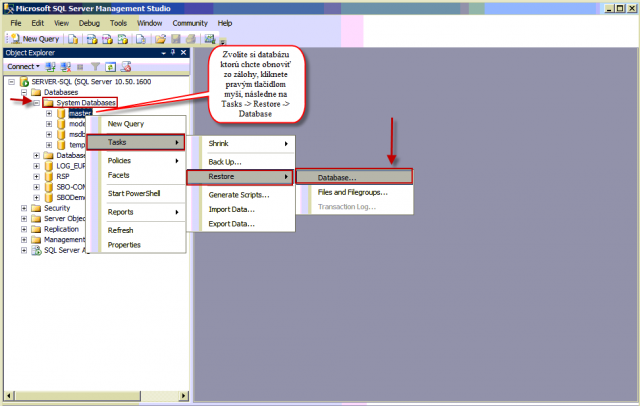Select the SERVER-SQL server tree item
The height and width of the screenshot is (406, 640).
91,82
